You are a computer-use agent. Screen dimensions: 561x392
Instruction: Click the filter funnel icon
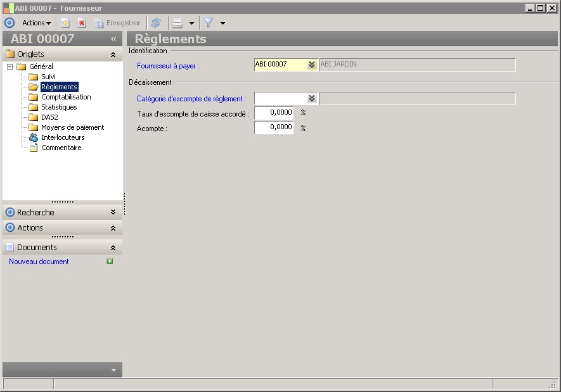pos(208,23)
